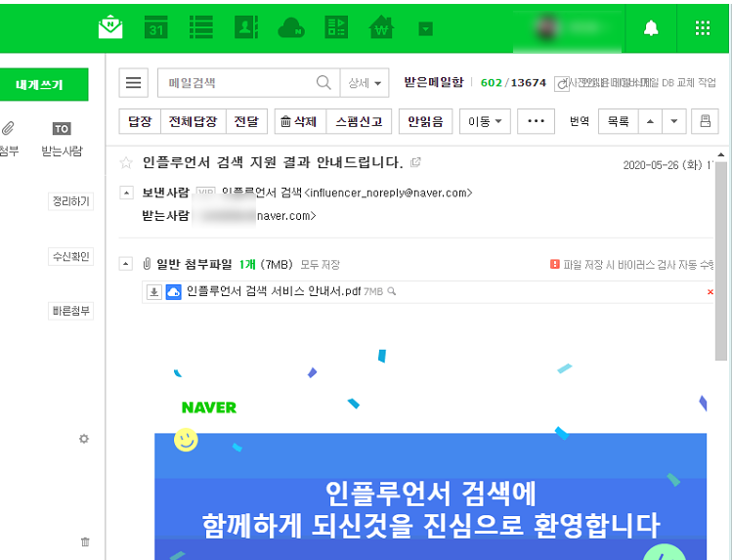Click the 빠른첨부 sidebar button
The image size is (732, 560).
click(71, 311)
